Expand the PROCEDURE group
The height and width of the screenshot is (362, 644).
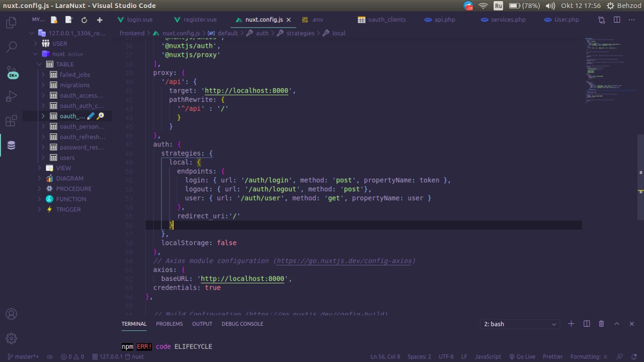coord(39,189)
